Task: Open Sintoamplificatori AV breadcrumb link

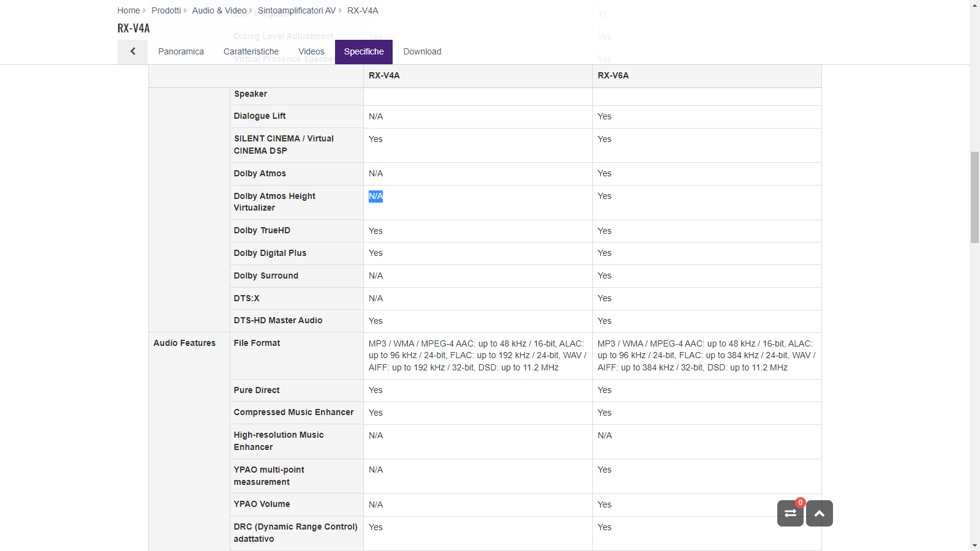Action: [x=296, y=10]
